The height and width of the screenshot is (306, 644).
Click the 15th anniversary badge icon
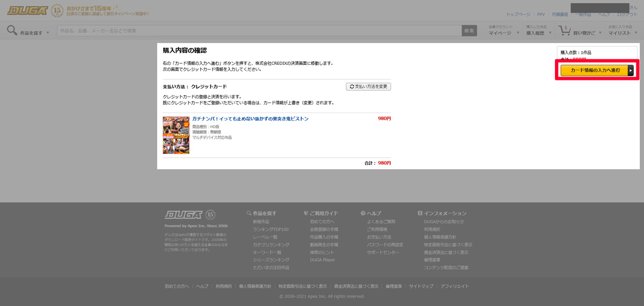click(57, 10)
